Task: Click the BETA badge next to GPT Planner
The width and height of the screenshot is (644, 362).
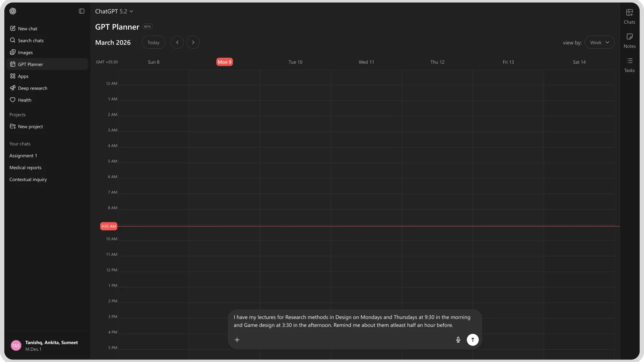Action: pos(148,27)
